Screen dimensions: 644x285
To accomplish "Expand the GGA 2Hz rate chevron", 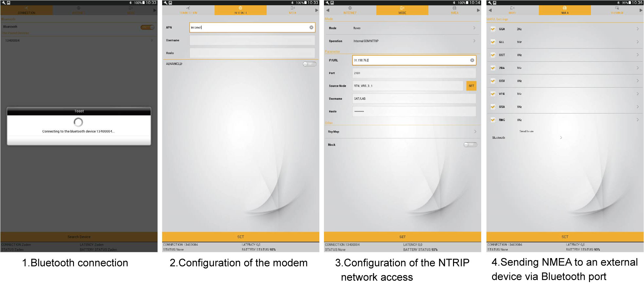I will (638, 29).
